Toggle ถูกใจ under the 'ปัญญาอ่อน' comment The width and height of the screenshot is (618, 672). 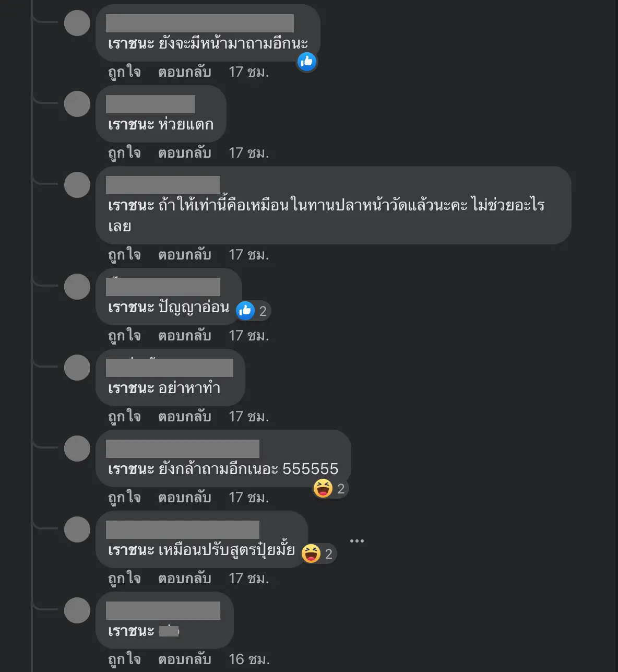coord(124,336)
